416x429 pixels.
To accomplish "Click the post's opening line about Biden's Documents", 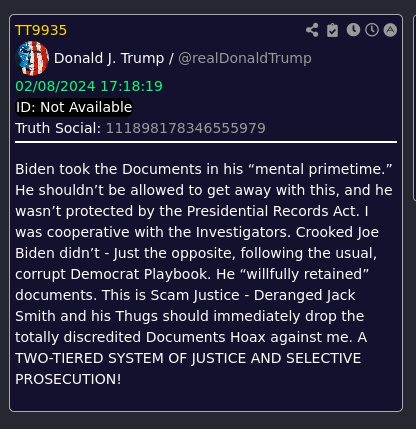I will (204, 169).
